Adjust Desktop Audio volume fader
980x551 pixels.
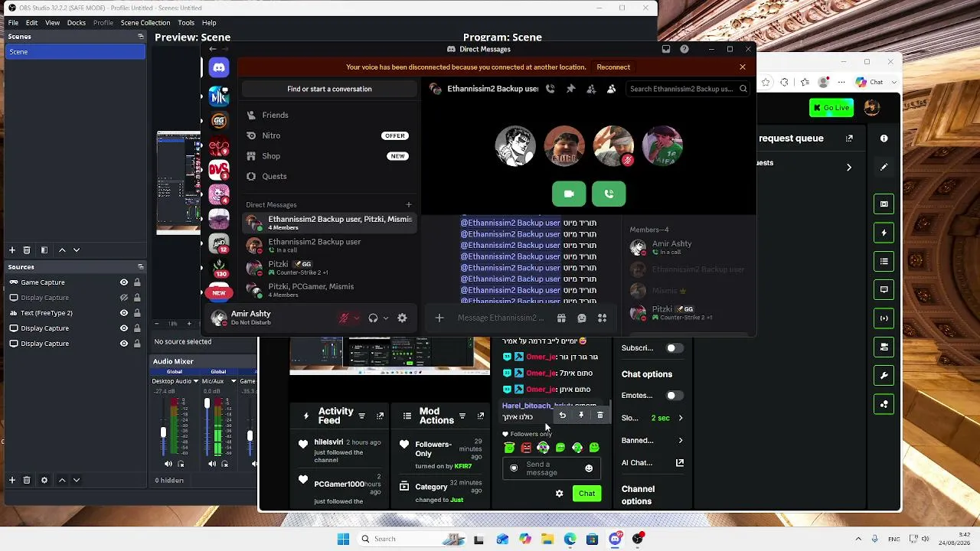click(x=163, y=432)
